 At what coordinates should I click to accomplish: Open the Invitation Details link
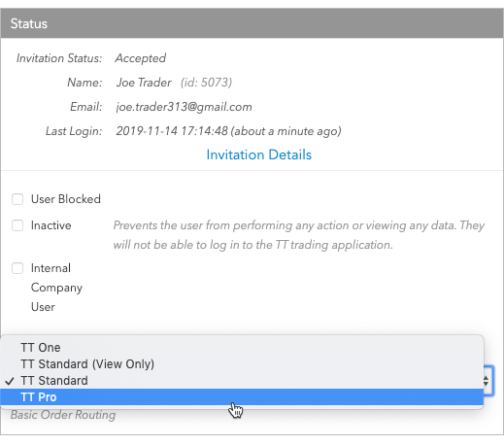(259, 154)
